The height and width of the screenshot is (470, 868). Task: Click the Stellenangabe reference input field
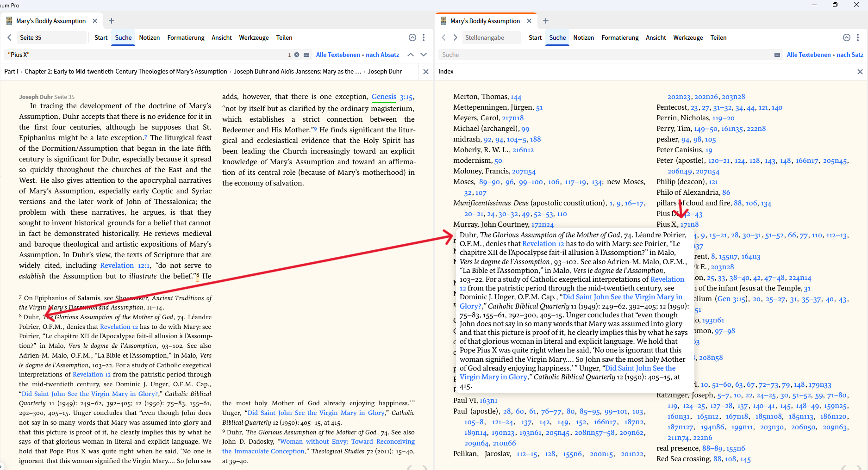click(491, 37)
